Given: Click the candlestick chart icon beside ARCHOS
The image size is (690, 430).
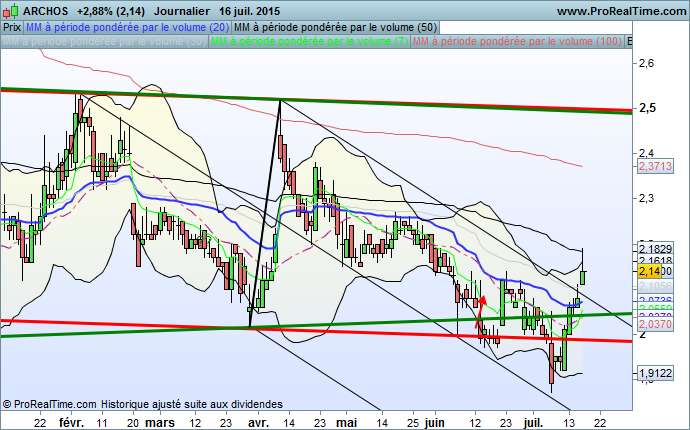Looking at the screenshot, I should (x=11, y=11).
